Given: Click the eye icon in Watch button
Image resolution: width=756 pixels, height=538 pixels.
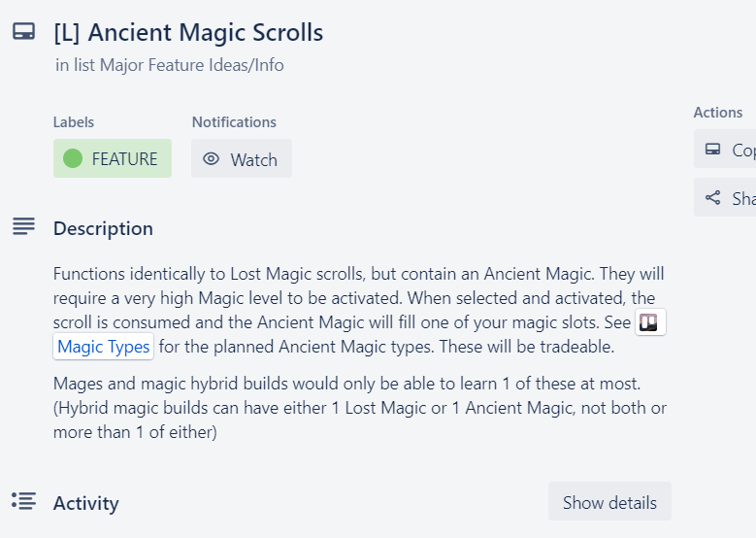Looking at the screenshot, I should [212, 158].
